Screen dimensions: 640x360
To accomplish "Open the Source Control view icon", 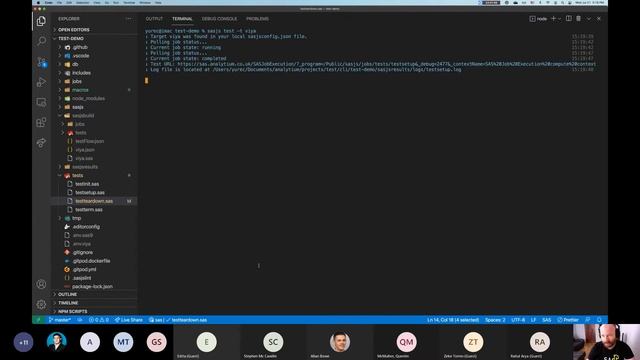I will click(x=41, y=62).
